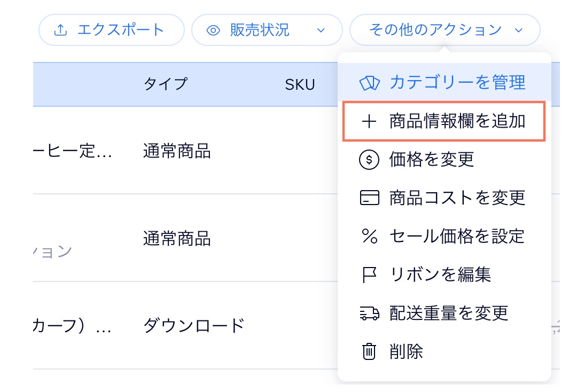Click the タイプ column header
This screenshot has width=577, height=392.
pyautogui.click(x=166, y=84)
